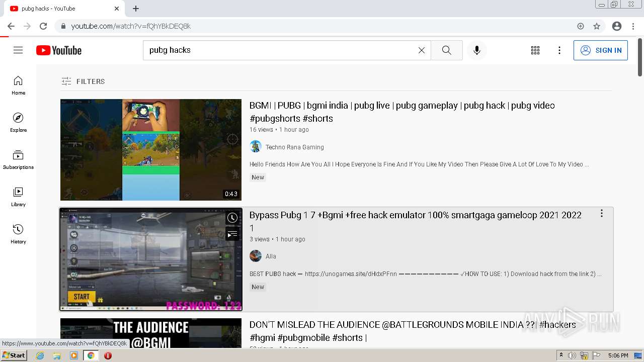
Task: Visit Techno Rana Gaming channel name
Action: coord(294,147)
